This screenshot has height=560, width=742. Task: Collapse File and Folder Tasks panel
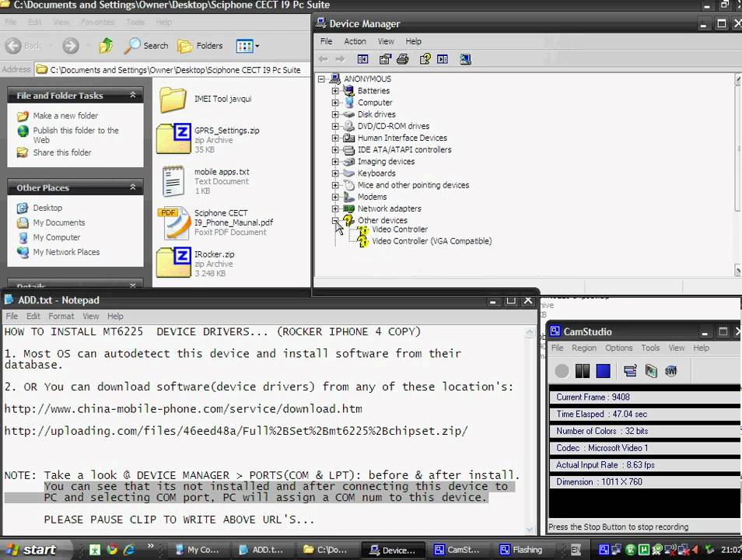(133, 95)
